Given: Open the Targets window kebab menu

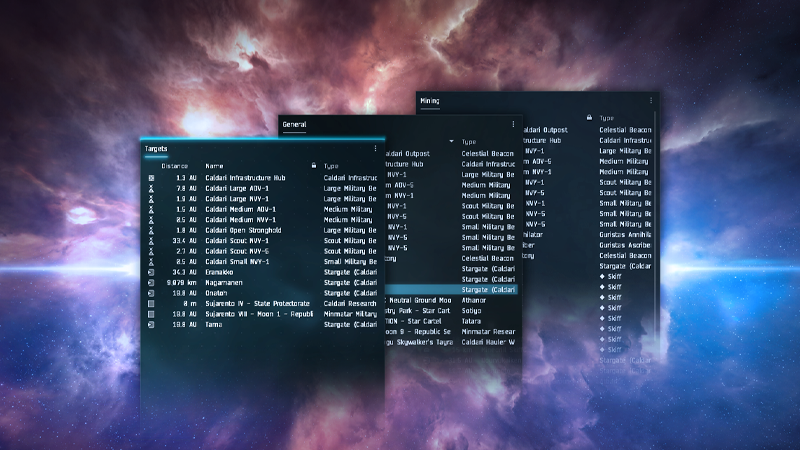Looking at the screenshot, I should (376, 148).
